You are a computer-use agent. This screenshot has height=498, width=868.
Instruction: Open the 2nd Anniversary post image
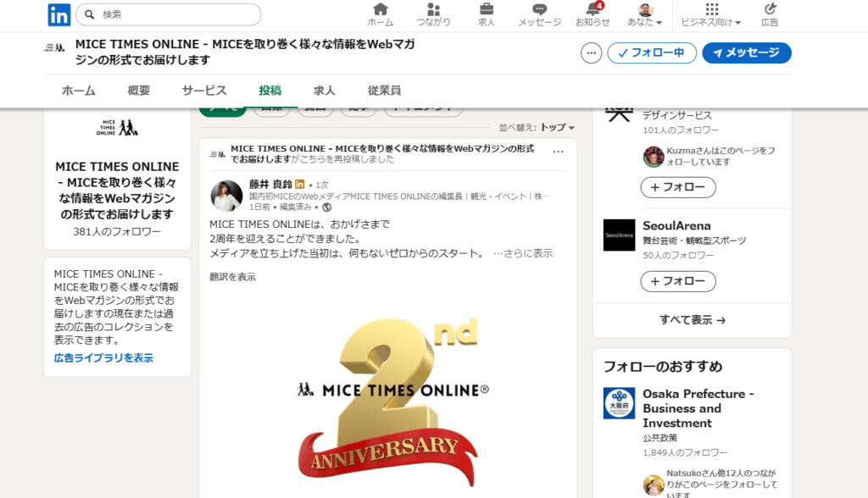(x=387, y=400)
